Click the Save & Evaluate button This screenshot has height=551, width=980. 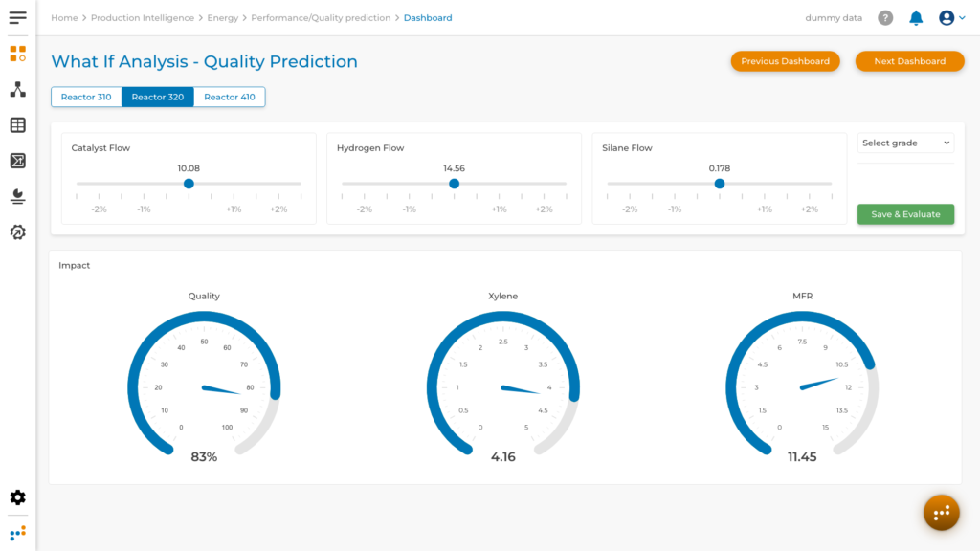905,214
